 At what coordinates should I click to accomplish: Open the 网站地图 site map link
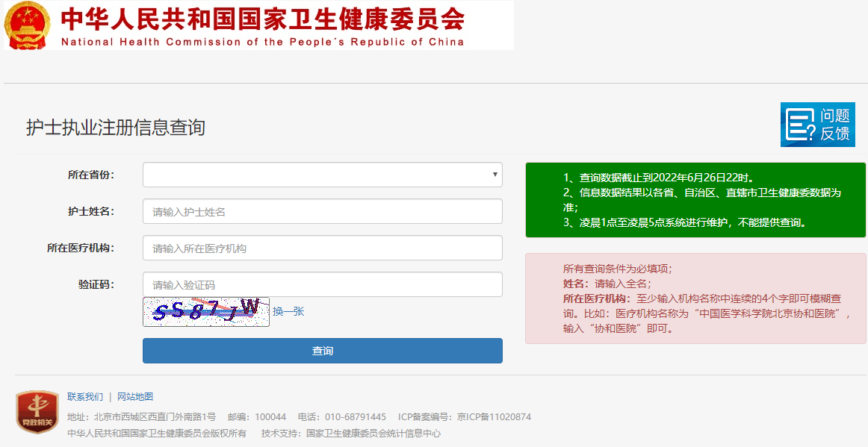coord(135,396)
